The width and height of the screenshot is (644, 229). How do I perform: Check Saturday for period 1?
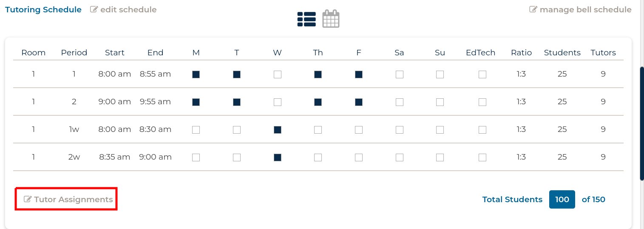[400, 74]
